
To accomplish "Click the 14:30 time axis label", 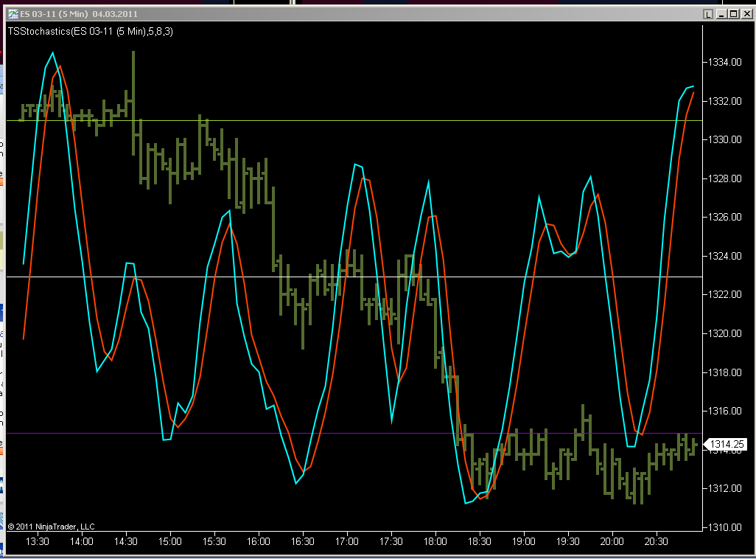I will click(126, 541).
